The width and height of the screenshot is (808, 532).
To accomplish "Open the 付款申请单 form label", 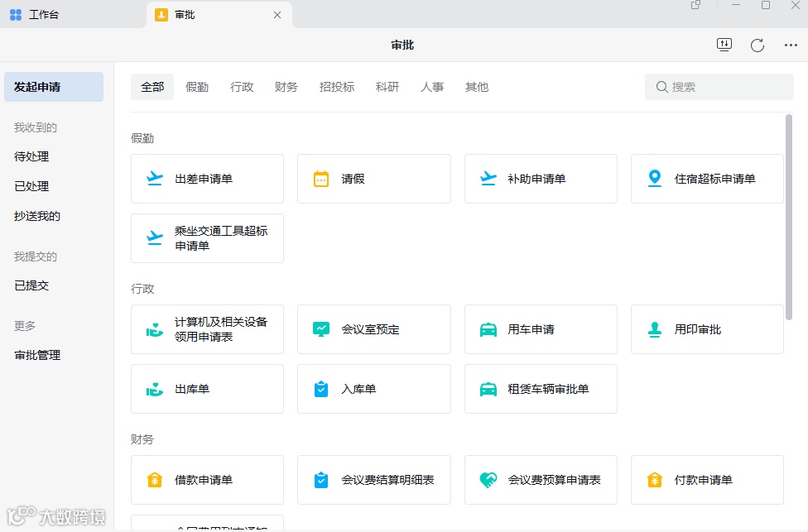I will point(704,480).
